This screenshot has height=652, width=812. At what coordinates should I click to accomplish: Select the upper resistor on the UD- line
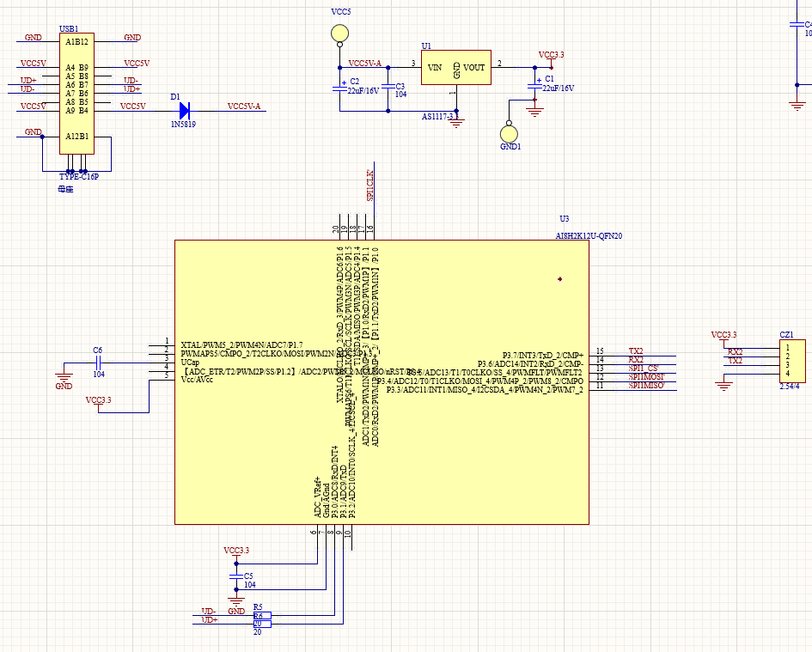click(x=262, y=616)
